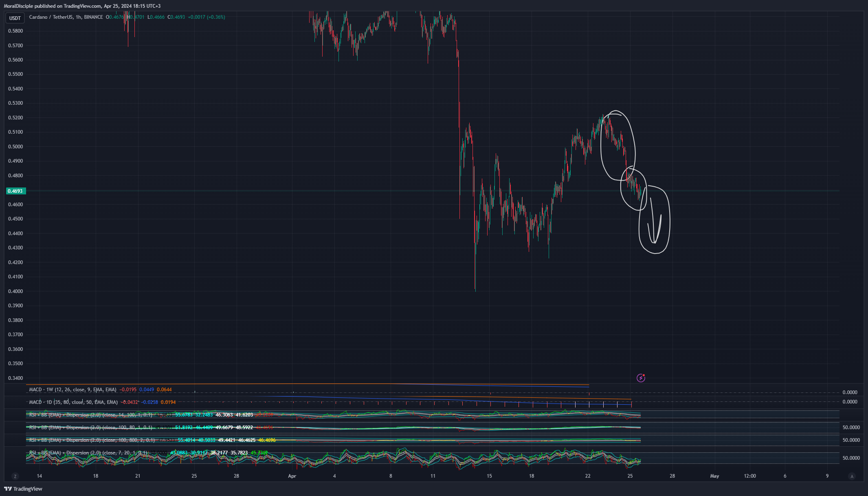The width and height of the screenshot is (868, 496).
Task: Click the 14 date label on time axis
Action: [x=39, y=476]
